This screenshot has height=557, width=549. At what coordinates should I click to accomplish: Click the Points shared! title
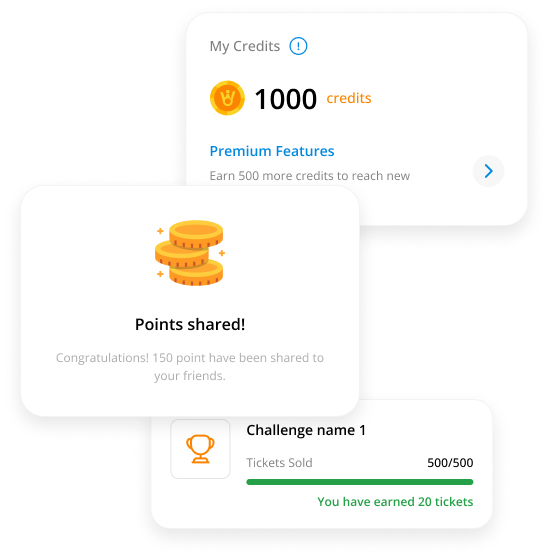(190, 324)
